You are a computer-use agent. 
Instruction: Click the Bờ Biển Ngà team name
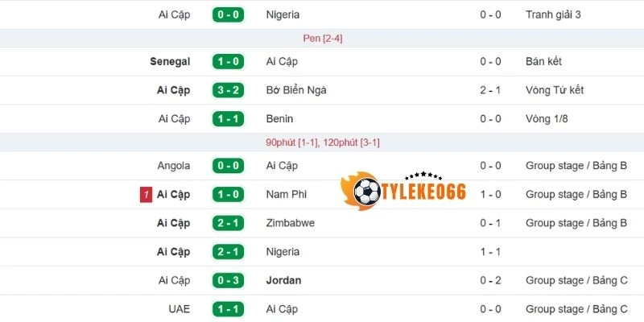click(x=295, y=90)
